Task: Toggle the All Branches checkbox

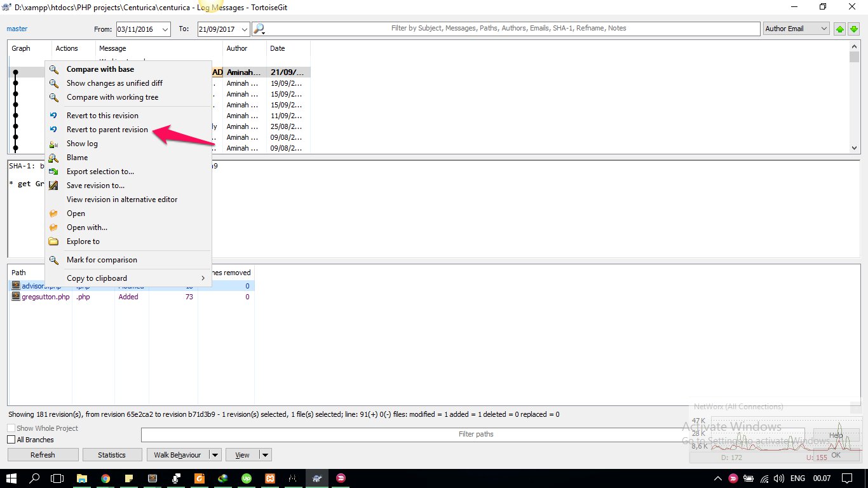Action: (x=11, y=440)
